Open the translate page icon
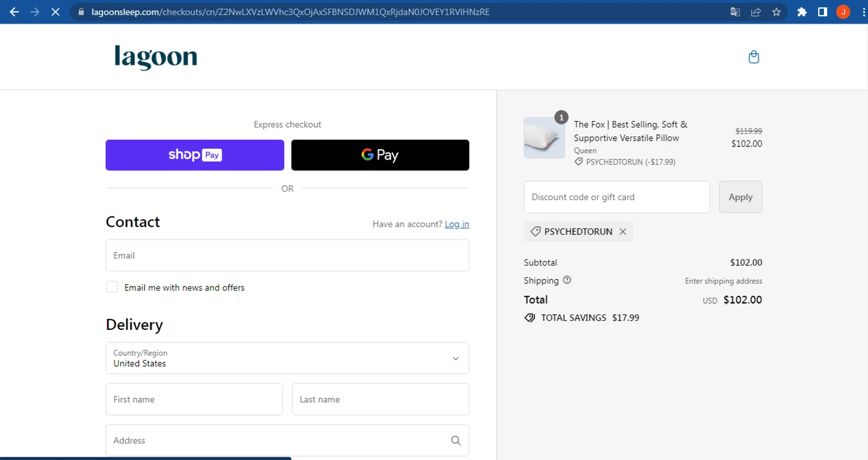The width and height of the screenshot is (868, 460). 735,12
